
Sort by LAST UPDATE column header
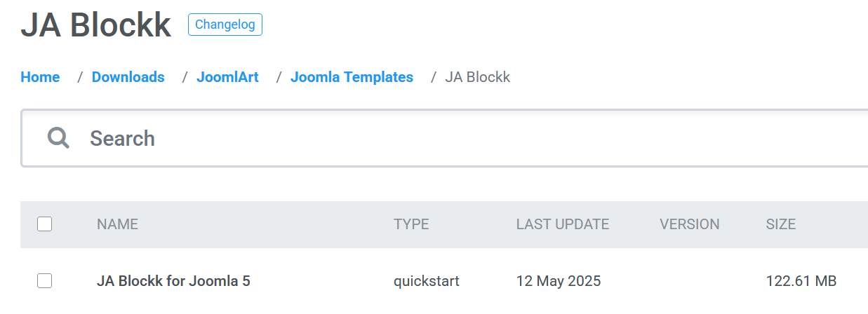point(562,224)
